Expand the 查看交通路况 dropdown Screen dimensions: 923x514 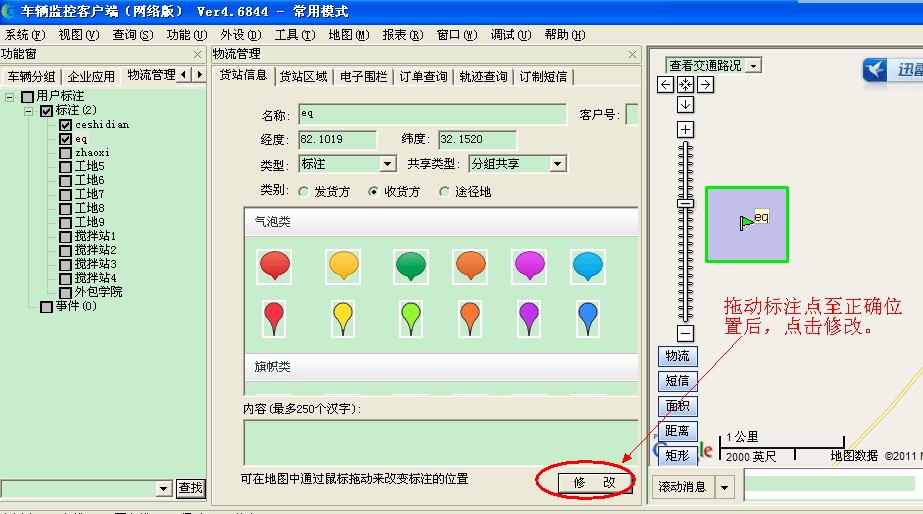(x=752, y=65)
